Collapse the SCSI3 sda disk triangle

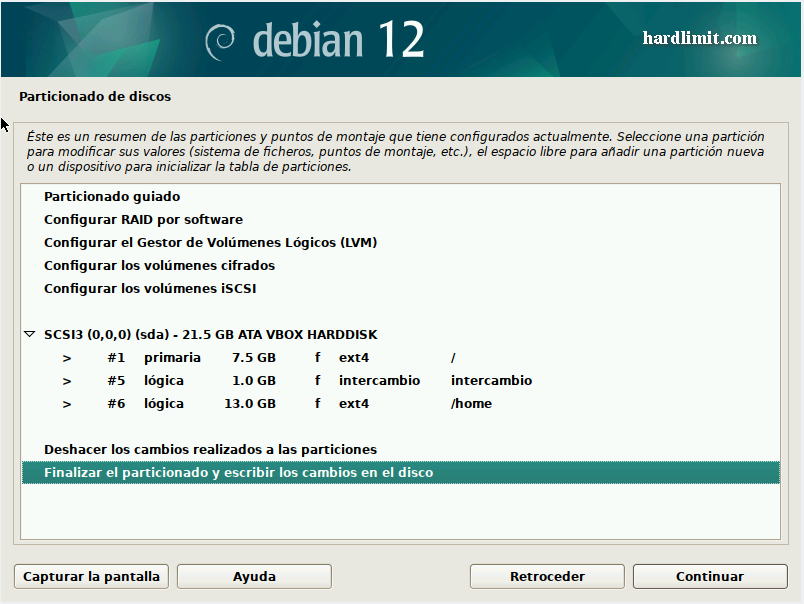[x=30, y=335]
